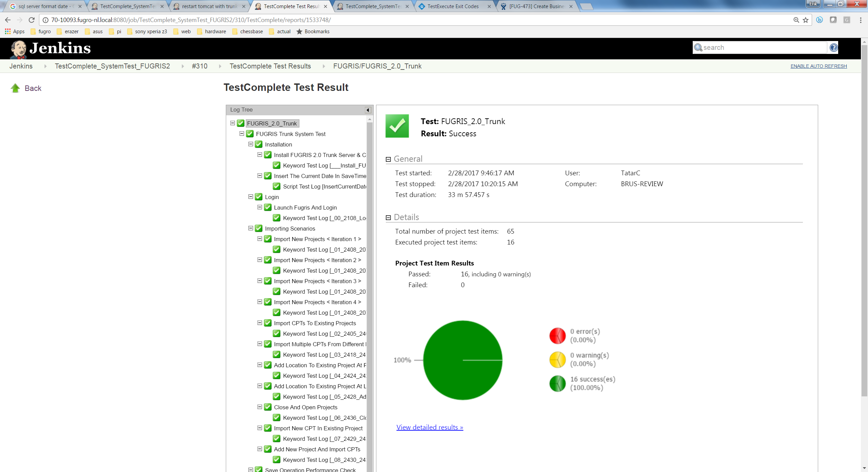Collapse the Log Tree panel arrow
Viewport: 868px width, 472px height.
tap(368, 110)
